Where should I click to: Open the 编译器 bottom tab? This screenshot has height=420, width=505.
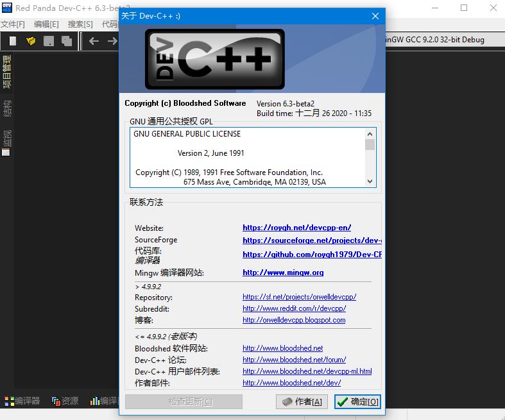22,401
